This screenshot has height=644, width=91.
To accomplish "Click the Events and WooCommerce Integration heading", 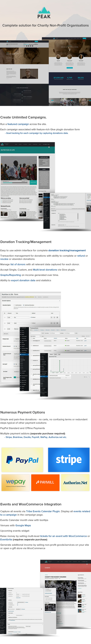I will pos(31,504).
